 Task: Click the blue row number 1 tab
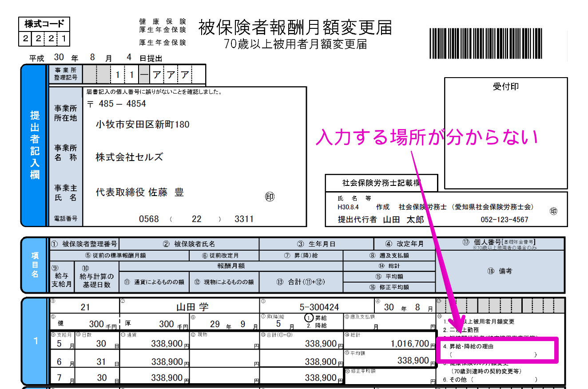point(35,341)
